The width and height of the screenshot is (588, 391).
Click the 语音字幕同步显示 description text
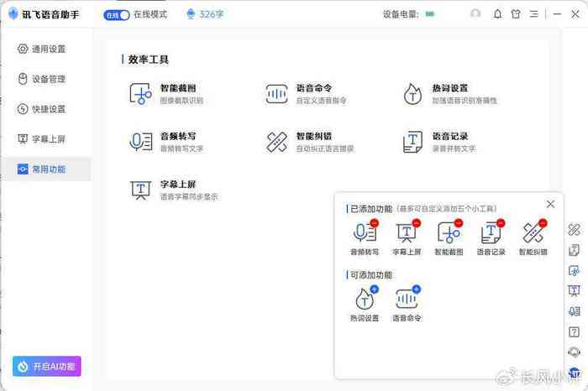(x=189, y=196)
